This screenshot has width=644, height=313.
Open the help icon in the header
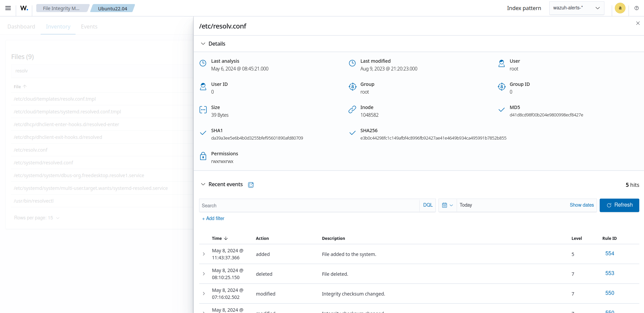pos(636,8)
